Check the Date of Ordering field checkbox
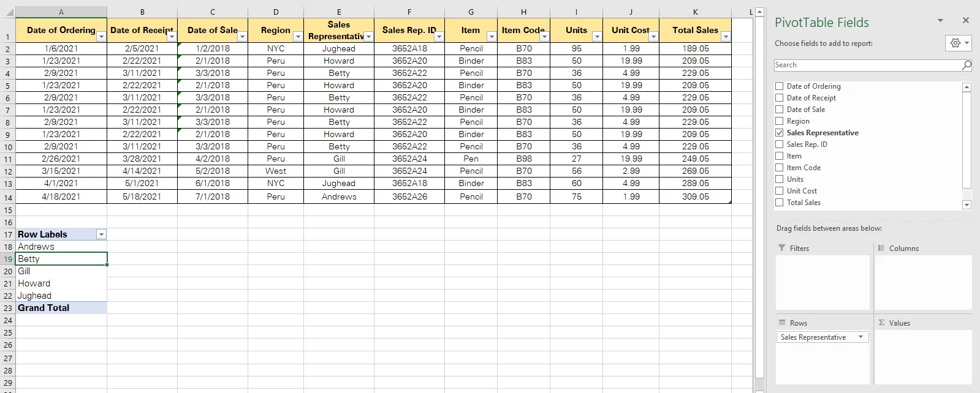This screenshot has height=393, width=980. pyautogui.click(x=779, y=86)
